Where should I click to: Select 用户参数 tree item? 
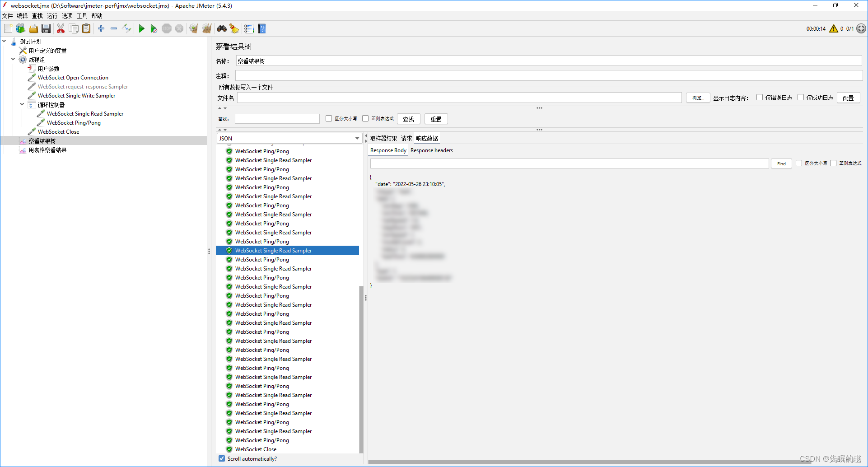coord(49,69)
